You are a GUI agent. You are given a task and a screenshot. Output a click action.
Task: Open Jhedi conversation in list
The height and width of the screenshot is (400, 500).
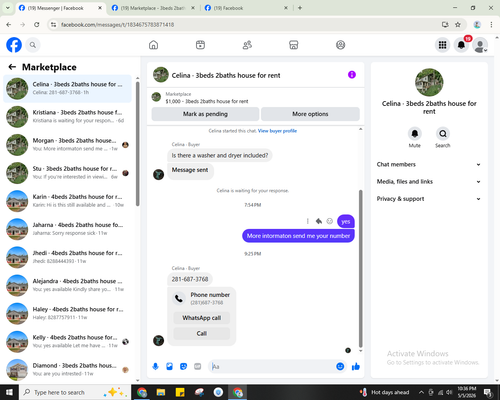(67, 257)
